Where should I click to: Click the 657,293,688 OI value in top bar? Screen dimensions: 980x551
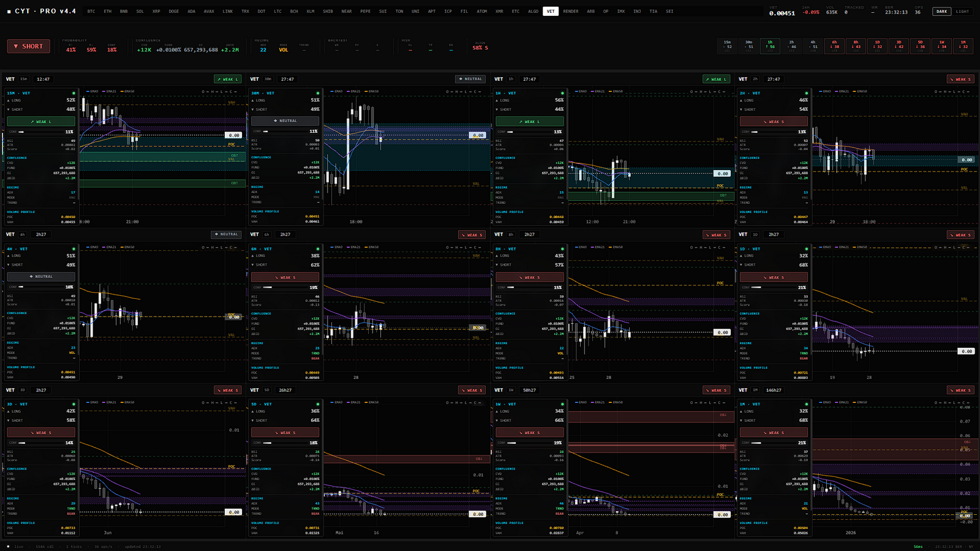pyautogui.click(x=201, y=50)
